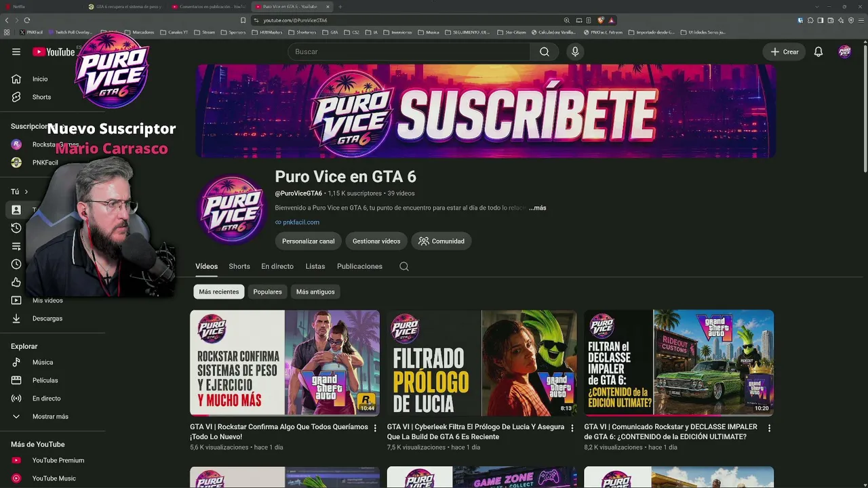Image resolution: width=868 pixels, height=488 pixels.
Task: Open the Crear menu
Action: (785, 52)
